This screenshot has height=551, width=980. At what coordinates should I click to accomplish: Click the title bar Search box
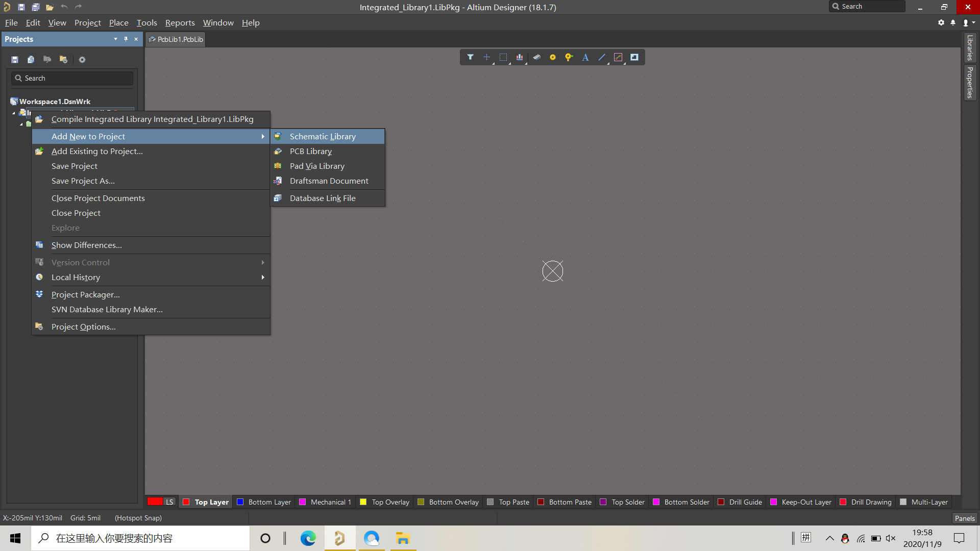pos(867,7)
